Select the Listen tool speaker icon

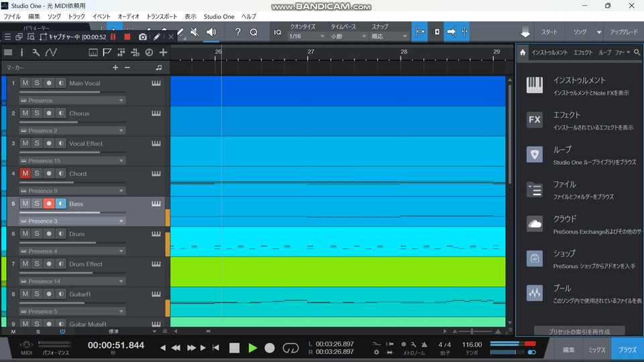(x=211, y=32)
